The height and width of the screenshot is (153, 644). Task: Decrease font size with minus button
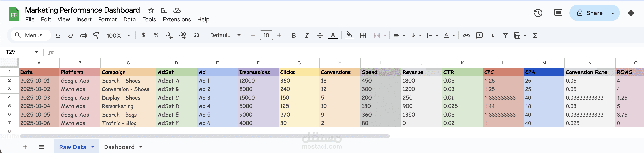coord(253,35)
